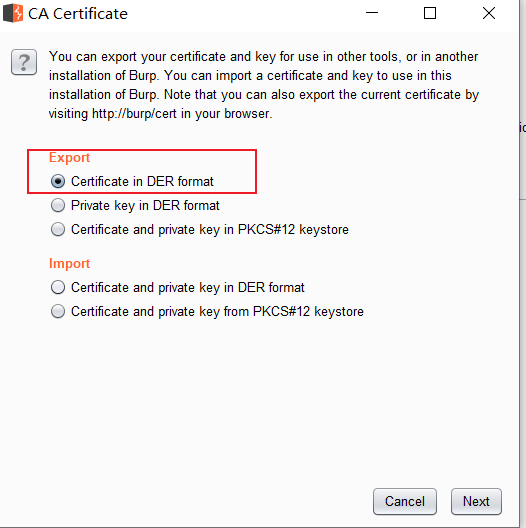Viewport: 526px width, 528px height.
Task: Click the description paragraph about exporting certificates
Action: (x=263, y=85)
